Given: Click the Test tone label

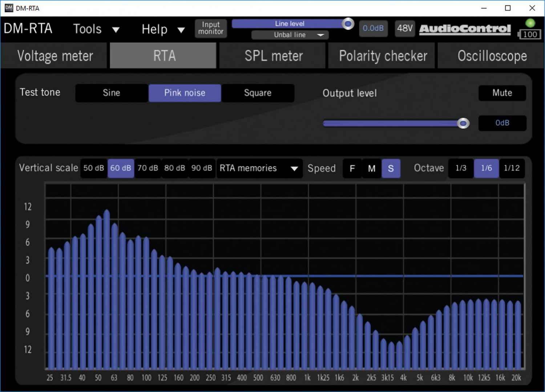Looking at the screenshot, I should 40,92.
